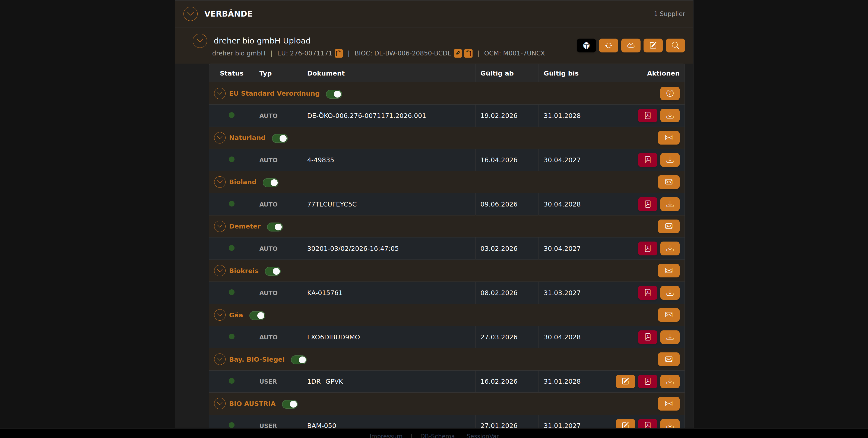The height and width of the screenshot is (438, 868).
Task: Collapse the Bioland group
Action: coord(220,182)
